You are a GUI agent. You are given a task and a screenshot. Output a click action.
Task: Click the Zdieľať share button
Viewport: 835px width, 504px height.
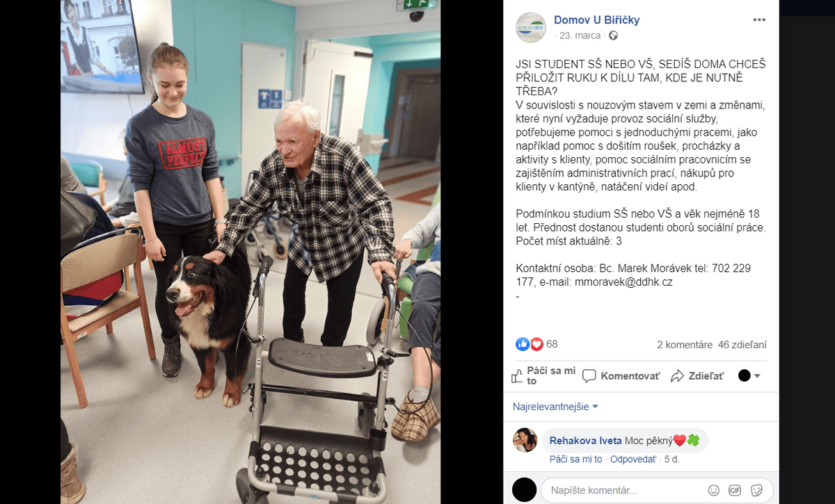tap(697, 376)
